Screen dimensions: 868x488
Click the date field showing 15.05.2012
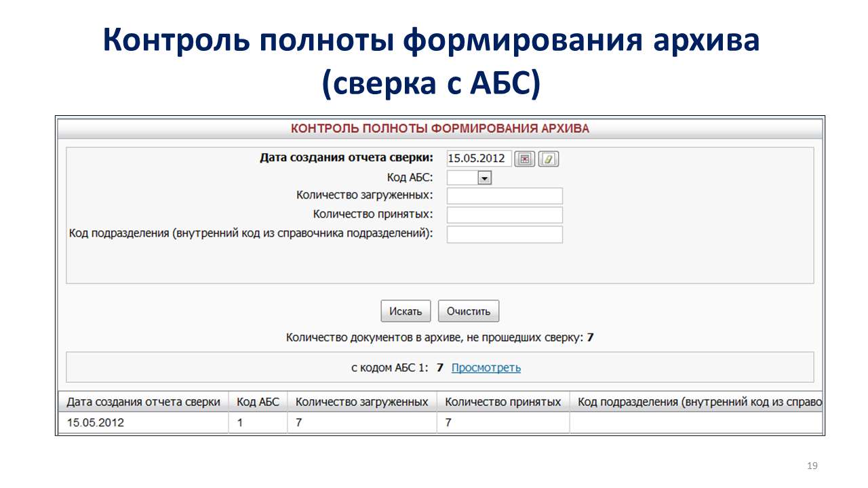pyautogui.click(x=479, y=159)
